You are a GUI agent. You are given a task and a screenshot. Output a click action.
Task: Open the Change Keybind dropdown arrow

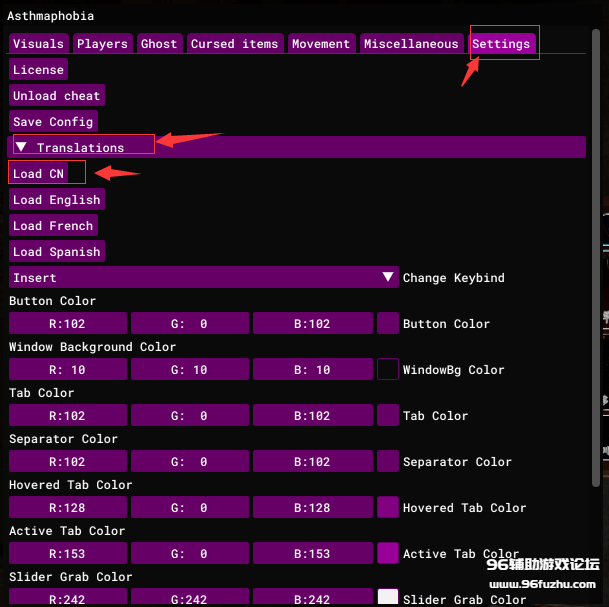(x=389, y=277)
